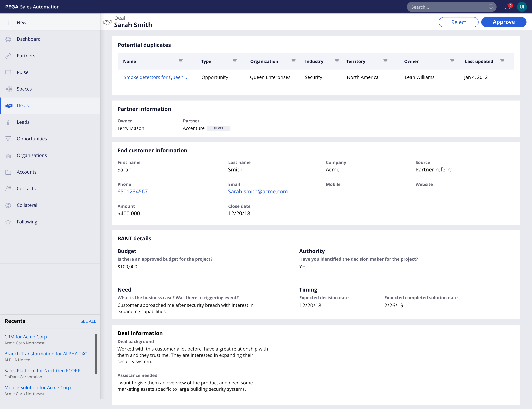Open Smoke detectors for Queen link
Screen dimensions: 532x409
(x=155, y=77)
